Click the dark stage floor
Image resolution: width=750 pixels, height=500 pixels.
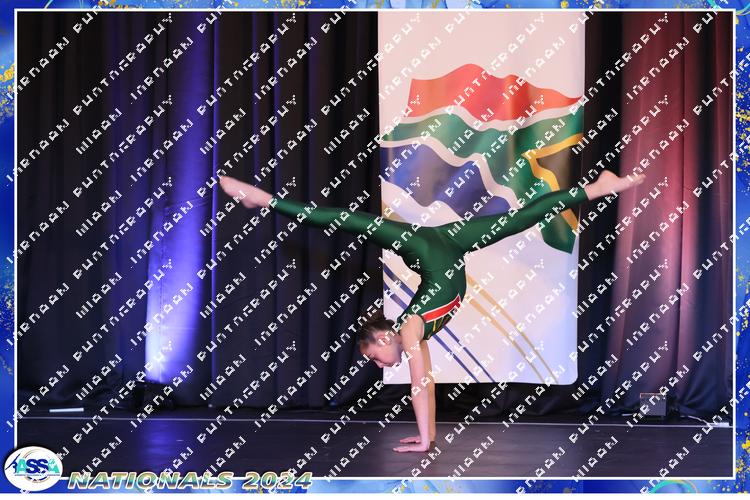click(250, 440)
